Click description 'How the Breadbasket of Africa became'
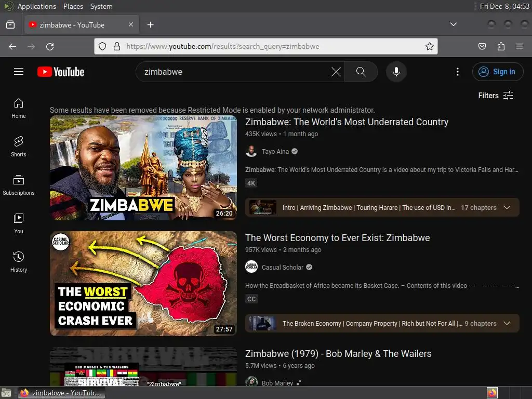The image size is (532, 399). coord(382,285)
